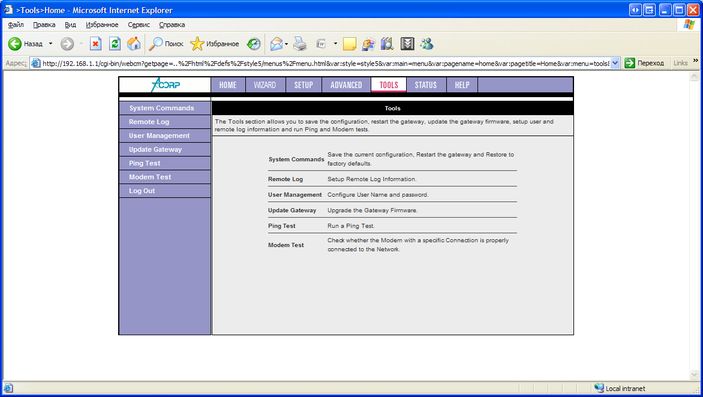This screenshot has width=703, height=397.
Task: Click 'Setup Remote Log Information.' description
Action: pos(372,179)
